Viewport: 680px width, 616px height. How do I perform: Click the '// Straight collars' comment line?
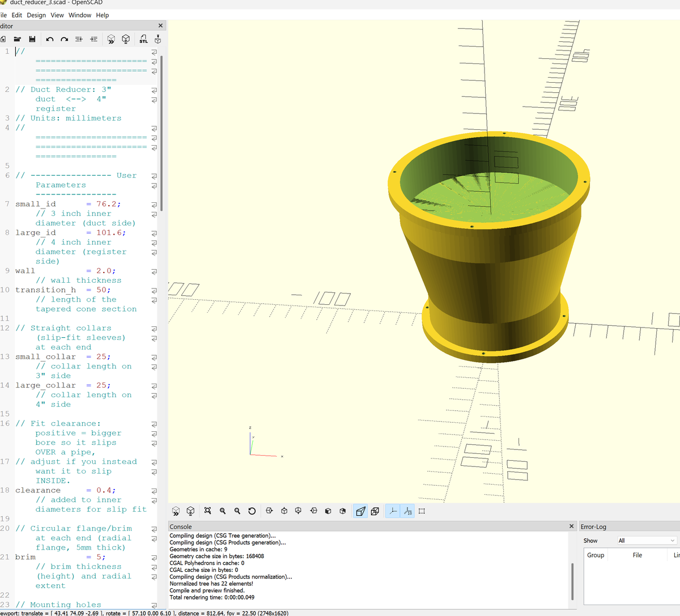coord(63,328)
